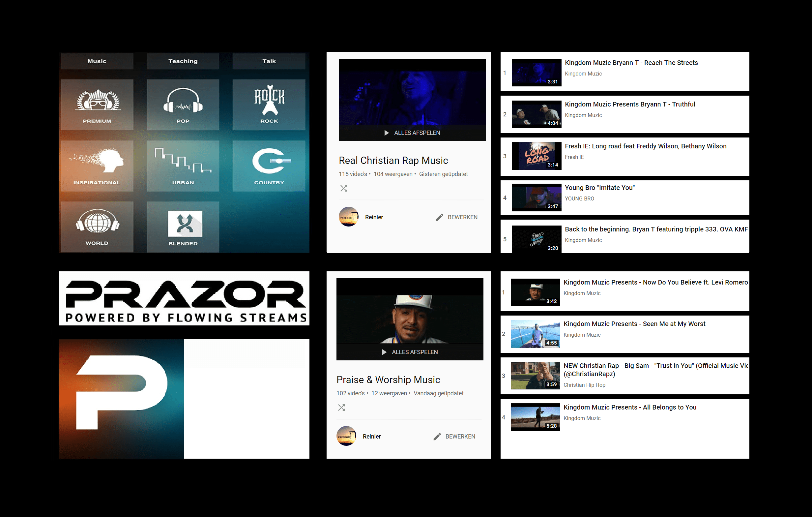This screenshot has width=812, height=517.
Task: Open the Blended category tile
Action: tap(183, 227)
